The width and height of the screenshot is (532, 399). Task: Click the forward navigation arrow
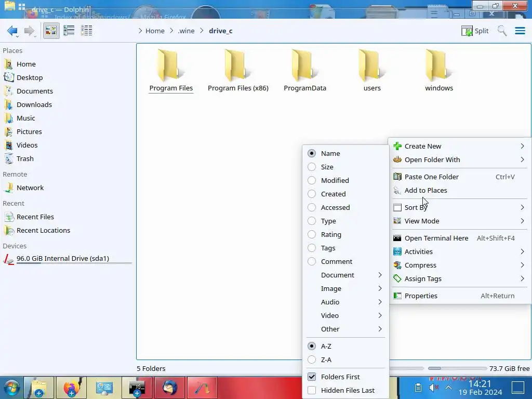click(30, 31)
